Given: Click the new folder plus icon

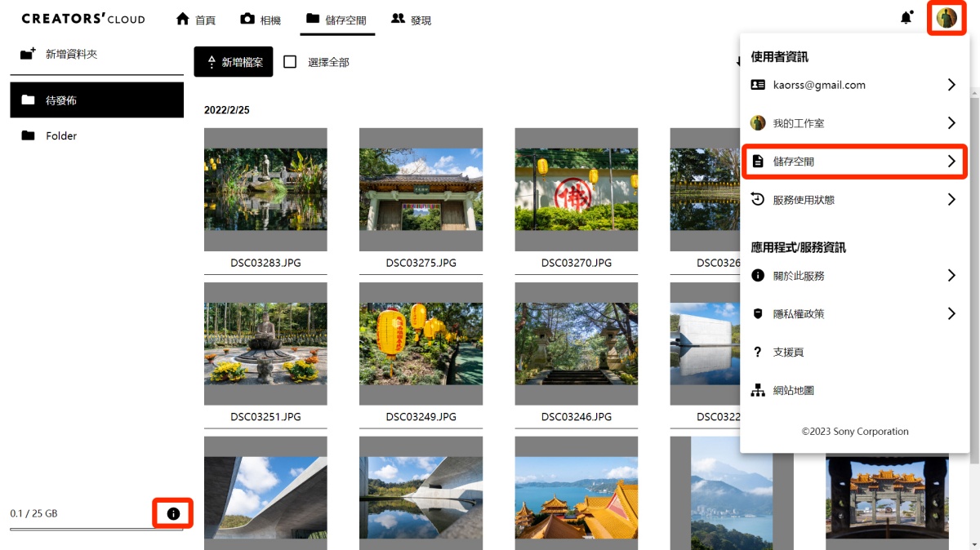Looking at the screenshot, I should pyautogui.click(x=29, y=54).
